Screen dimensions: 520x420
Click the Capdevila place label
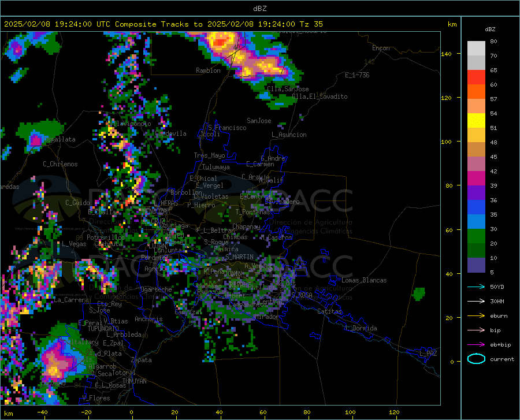pos(170,133)
